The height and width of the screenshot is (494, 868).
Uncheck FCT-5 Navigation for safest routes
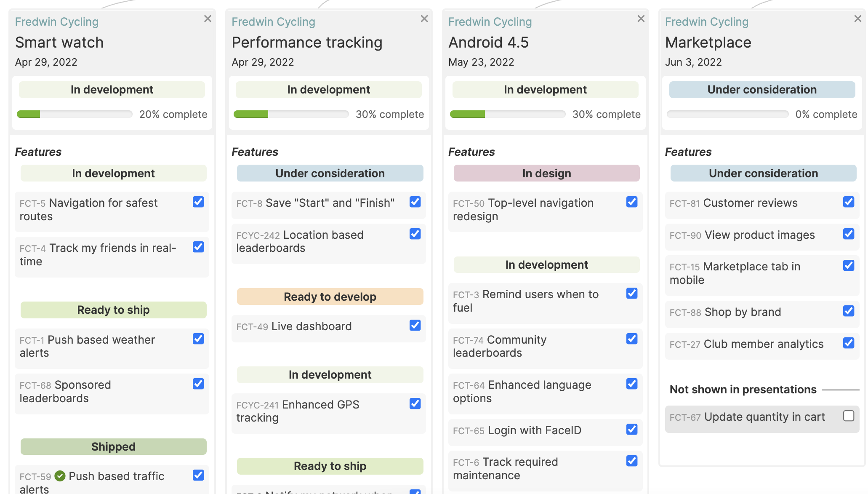(198, 202)
